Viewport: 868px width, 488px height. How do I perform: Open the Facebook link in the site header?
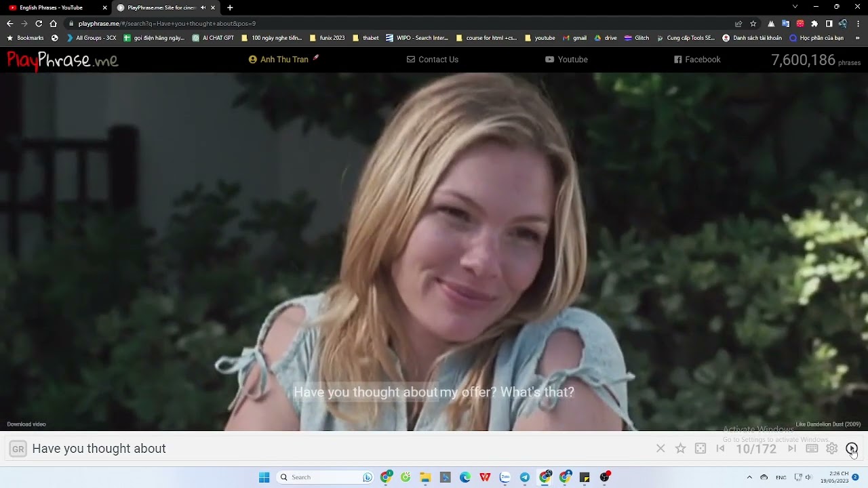point(697,60)
